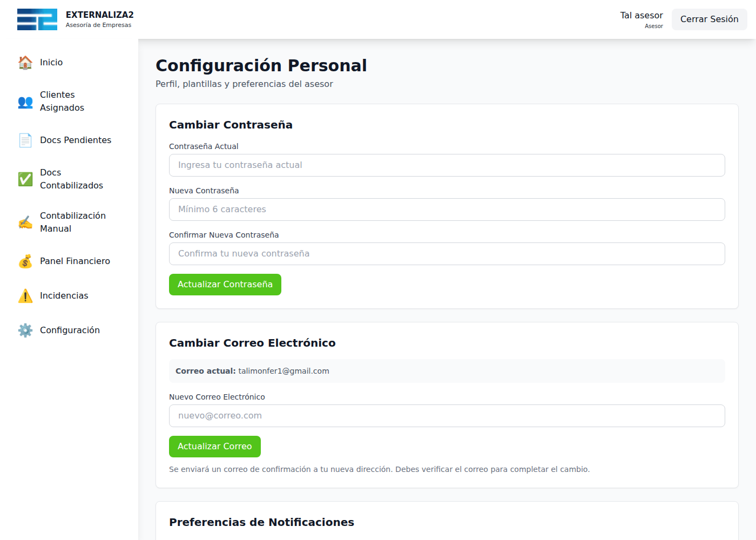Click the gear Configuración icon
Image resolution: width=756 pixels, height=540 pixels.
tap(25, 330)
